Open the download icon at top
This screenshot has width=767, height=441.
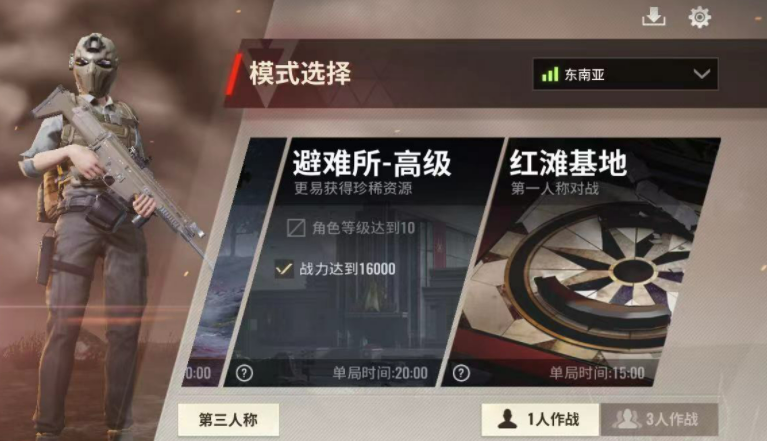654,17
